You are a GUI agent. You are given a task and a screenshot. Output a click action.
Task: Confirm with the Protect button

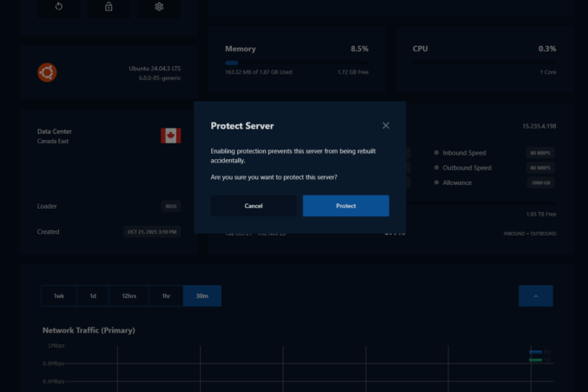point(346,206)
